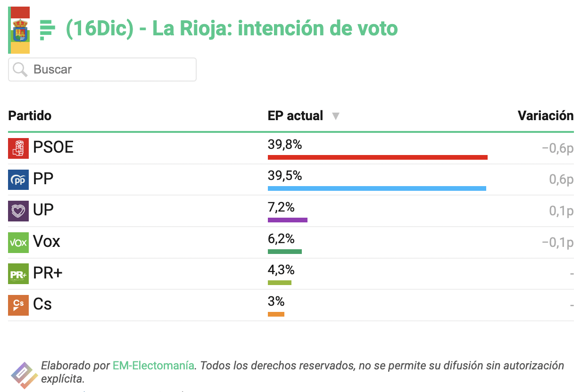Click the light blue PP percentage bar
Image resolution: width=581 pixels, height=392 pixels.
[x=377, y=188]
